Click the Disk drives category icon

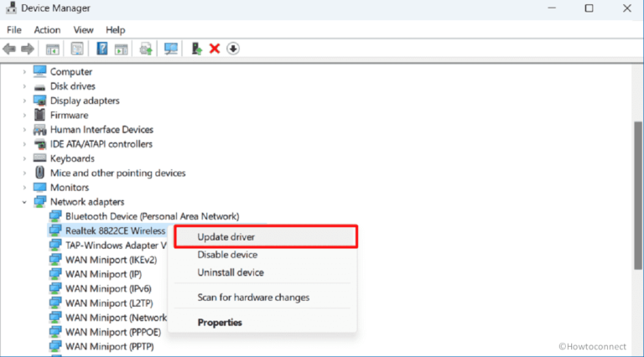click(40, 86)
